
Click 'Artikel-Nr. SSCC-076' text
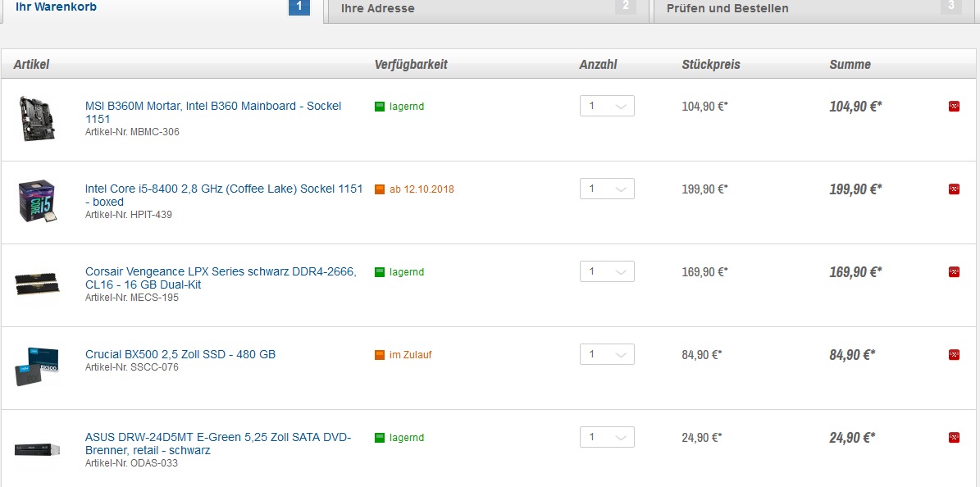(132, 367)
